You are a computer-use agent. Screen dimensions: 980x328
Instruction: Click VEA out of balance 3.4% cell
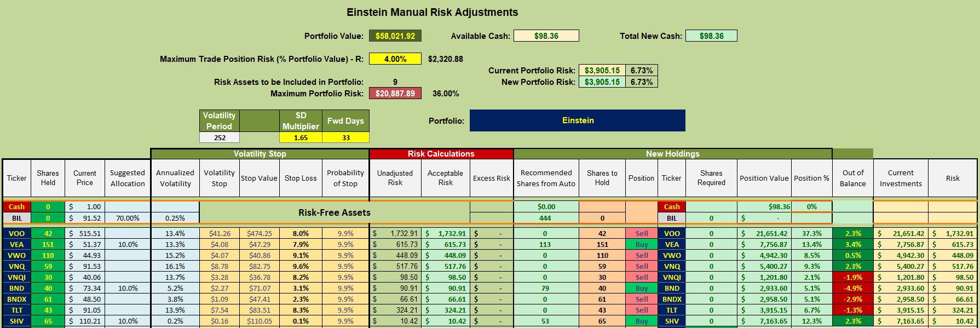pos(853,244)
